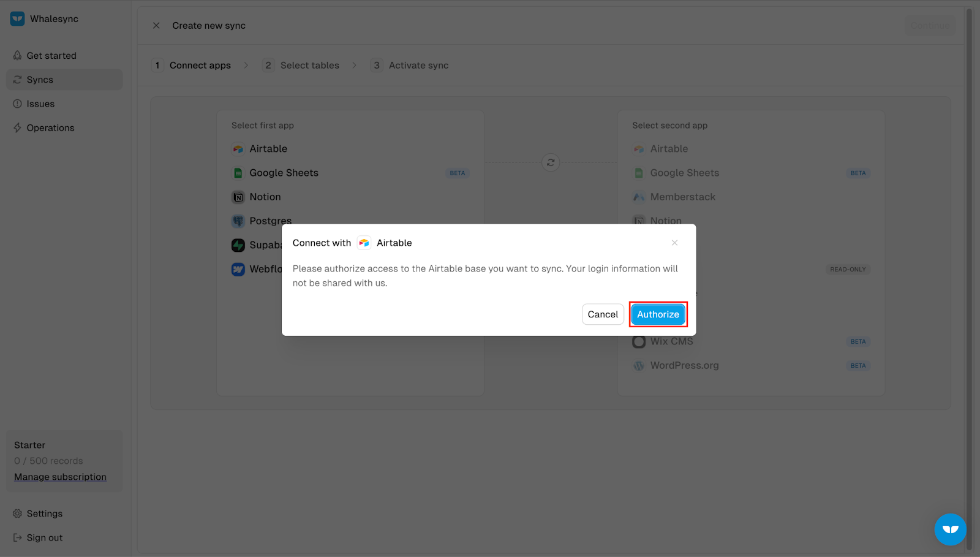Click the Authorize button
Screen dimensions: 980x557
[x=658, y=314]
